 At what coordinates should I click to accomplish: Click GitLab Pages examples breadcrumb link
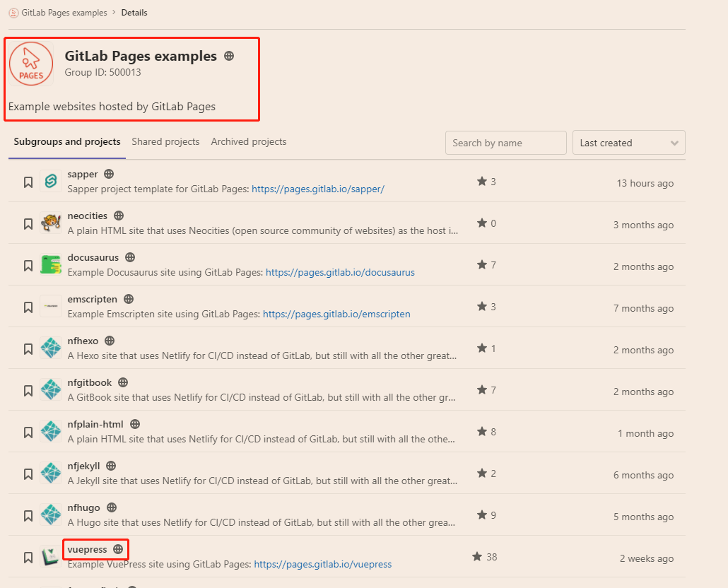click(64, 13)
